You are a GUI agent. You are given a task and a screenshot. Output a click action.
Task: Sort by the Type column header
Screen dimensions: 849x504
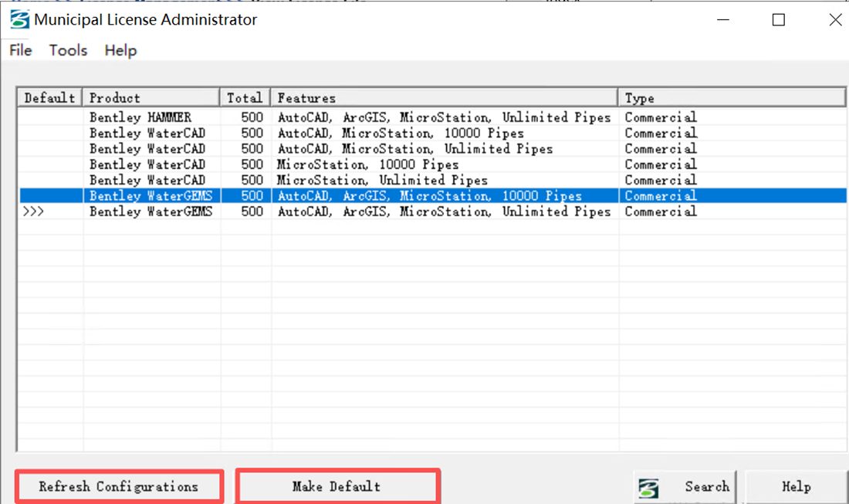coord(732,97)
